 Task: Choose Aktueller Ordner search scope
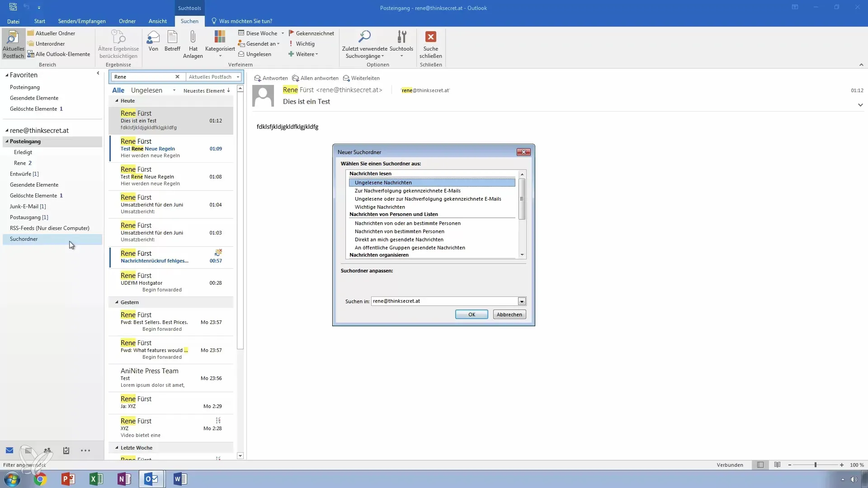pos(51,33)
